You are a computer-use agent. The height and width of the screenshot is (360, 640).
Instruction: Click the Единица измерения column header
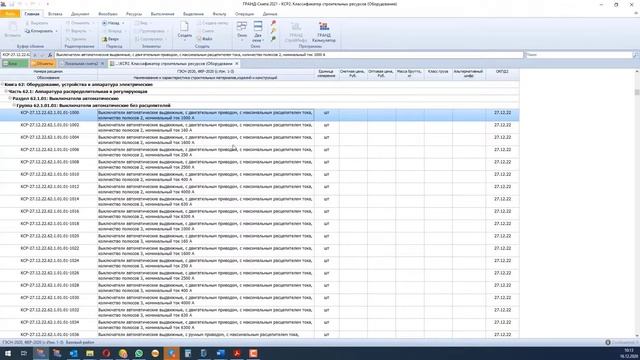coord(326,74)
